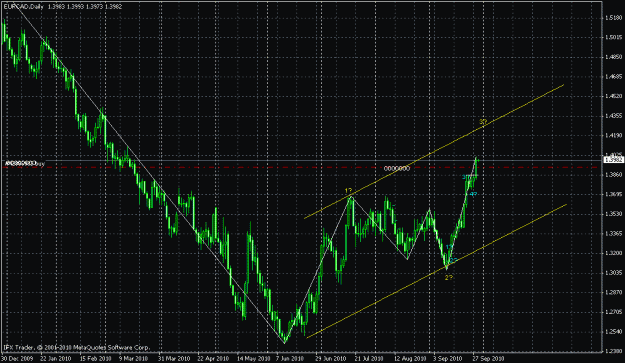Image resolution: width=625 pixels, height=363 pixels.
Task: Select the yellow "3?" wave label
Action: [483, 122]
